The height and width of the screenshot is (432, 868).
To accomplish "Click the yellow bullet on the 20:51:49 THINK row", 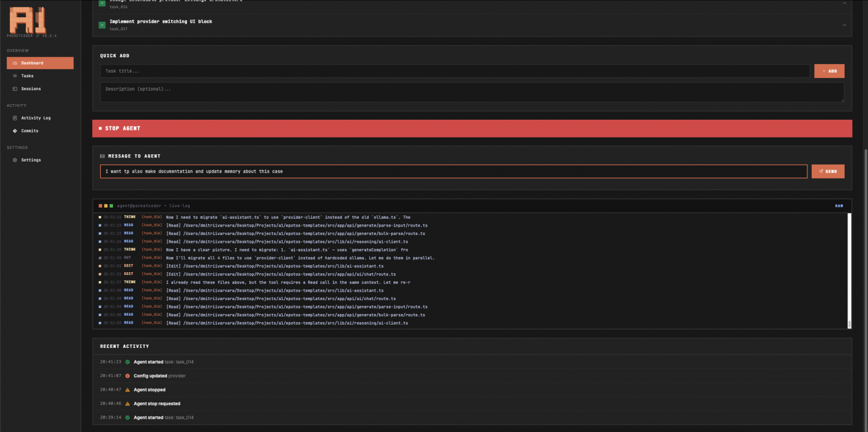I will coord(100,250).
